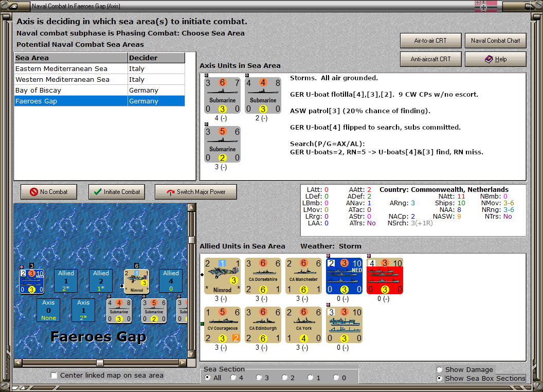The width and height of the screenshot is (543, 392).
Task: Click the Allied section 1 box on map
Action: (x=66, y=281)
